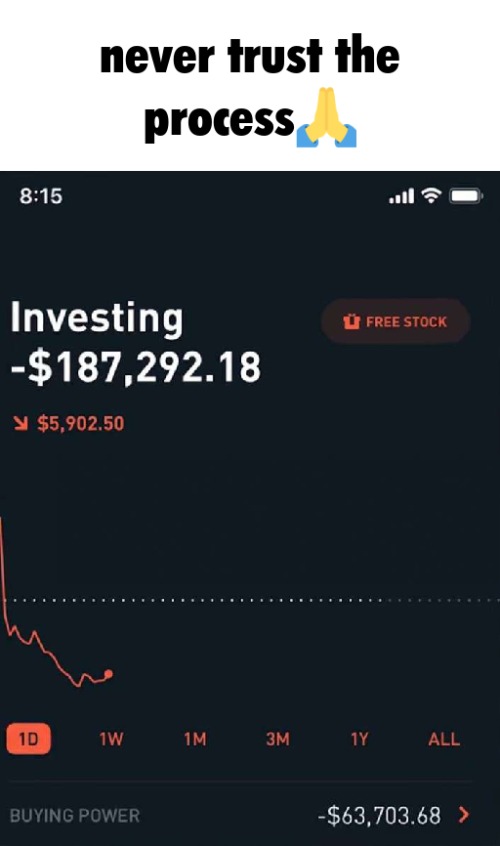This screenshot has width=500, height=846.
Task: Open the BUYING POWER row label
Action: click(x=75, y=815)
